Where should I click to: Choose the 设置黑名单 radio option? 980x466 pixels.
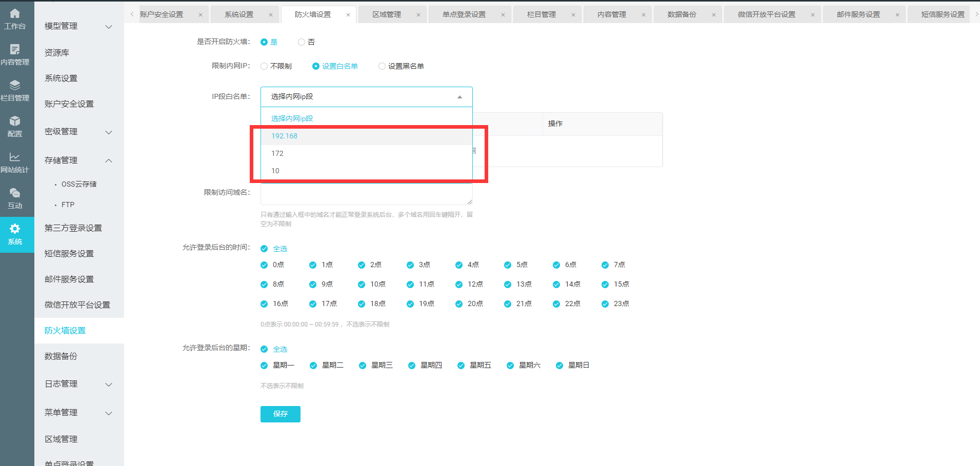coord(382,66)
